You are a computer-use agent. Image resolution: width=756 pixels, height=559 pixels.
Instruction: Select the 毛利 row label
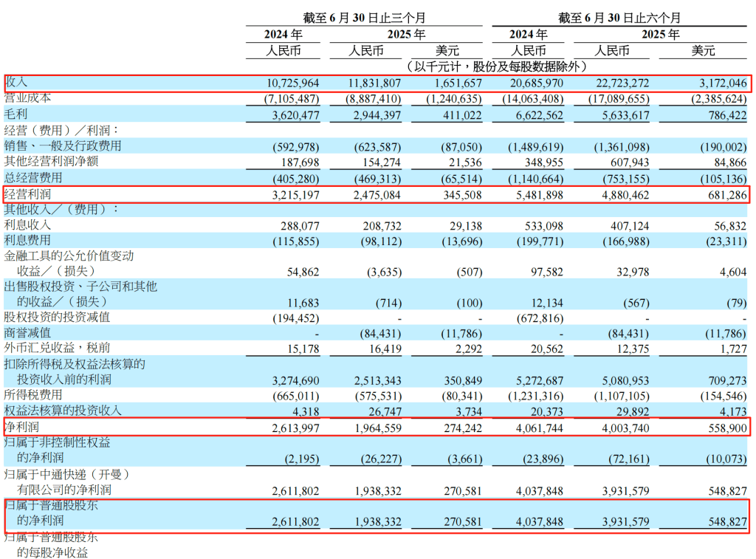tap(16, 115)
